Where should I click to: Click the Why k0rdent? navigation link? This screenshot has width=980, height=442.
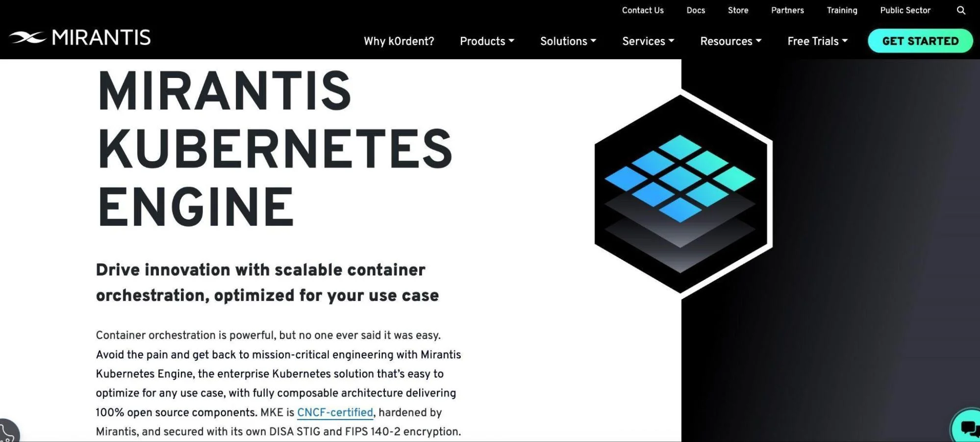pos(399,41)
